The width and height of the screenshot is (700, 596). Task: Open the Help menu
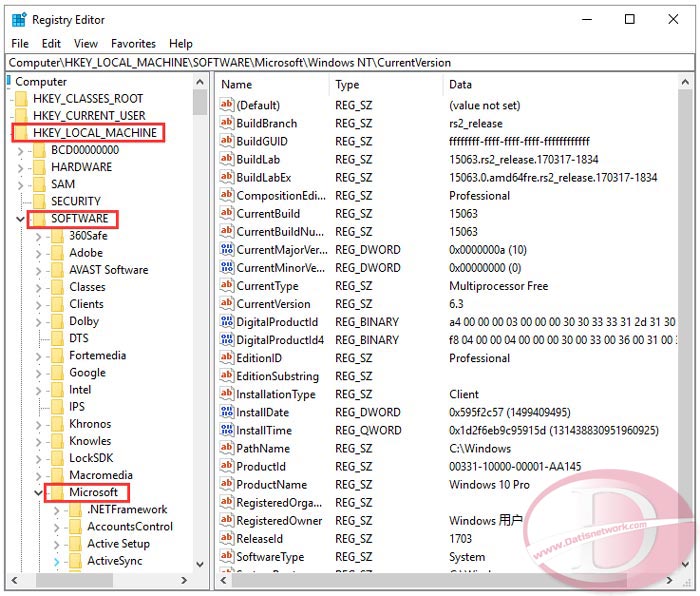(180, 44)
